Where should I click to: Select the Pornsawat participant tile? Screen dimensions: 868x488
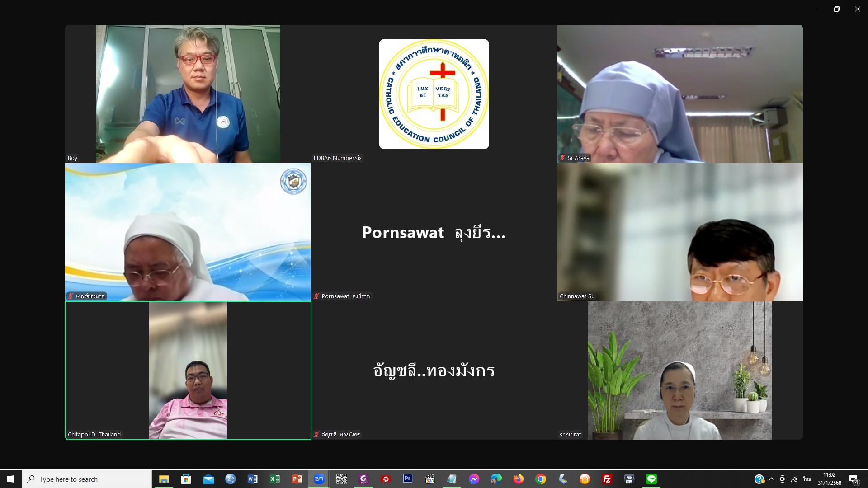434,232
